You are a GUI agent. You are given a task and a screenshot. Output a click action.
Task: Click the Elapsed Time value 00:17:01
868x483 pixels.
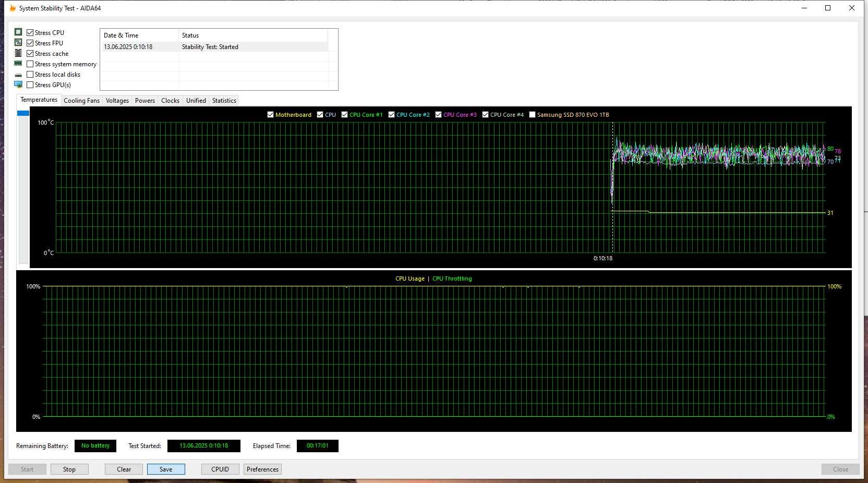point(318,446)
